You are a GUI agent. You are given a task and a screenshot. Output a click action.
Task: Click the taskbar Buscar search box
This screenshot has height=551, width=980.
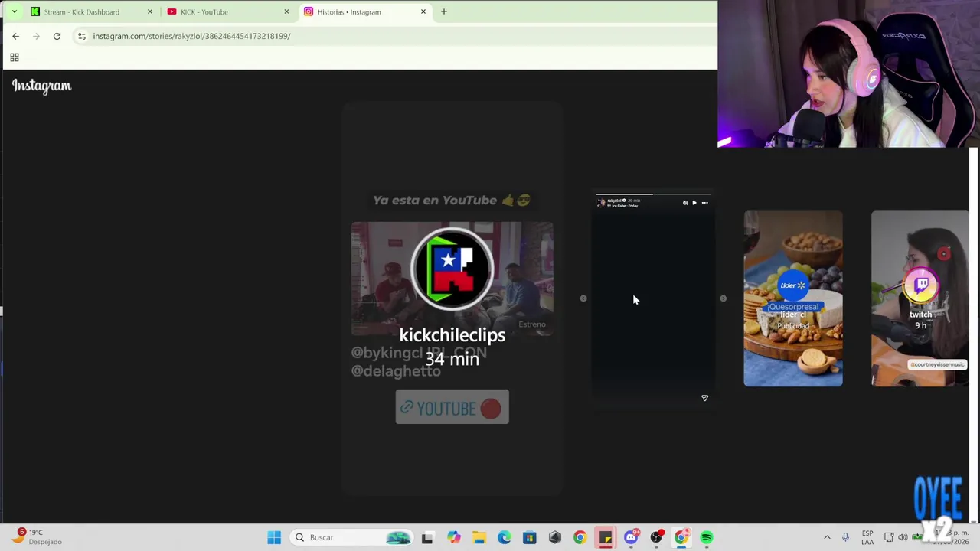point(353,537)
